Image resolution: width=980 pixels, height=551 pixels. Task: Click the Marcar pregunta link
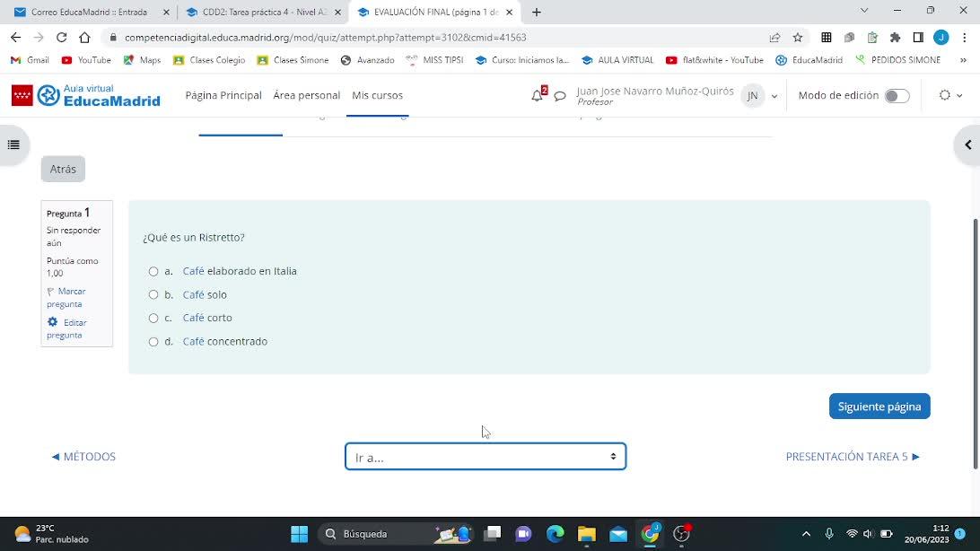pos(66,298)
